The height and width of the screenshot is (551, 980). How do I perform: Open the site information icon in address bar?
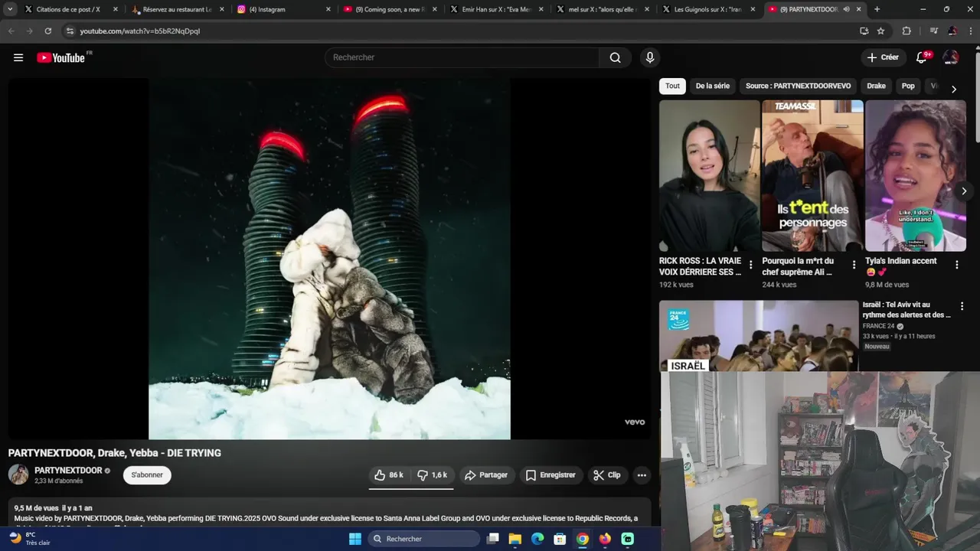(70, 31)
